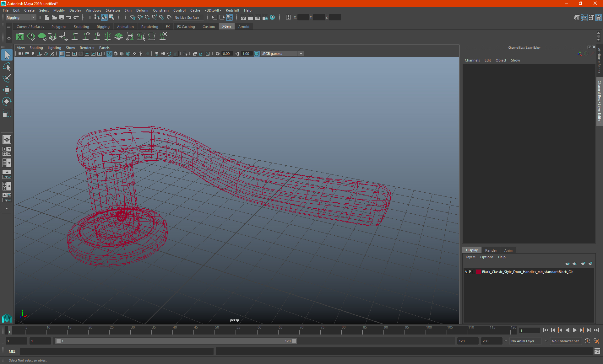Open the sRGB gamma view transform dropdown
603x364 pixels.
[x=282, y=54]
